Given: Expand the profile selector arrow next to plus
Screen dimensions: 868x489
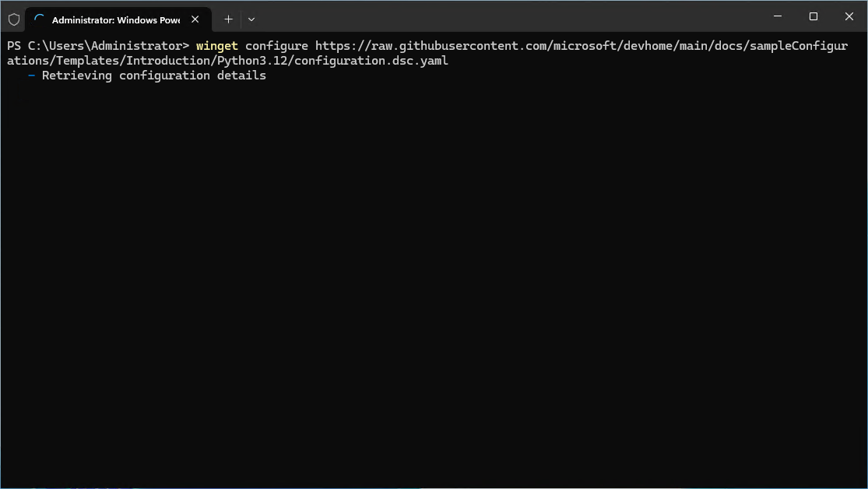Looking at the screenshot, I should click(x=251, y=19).
